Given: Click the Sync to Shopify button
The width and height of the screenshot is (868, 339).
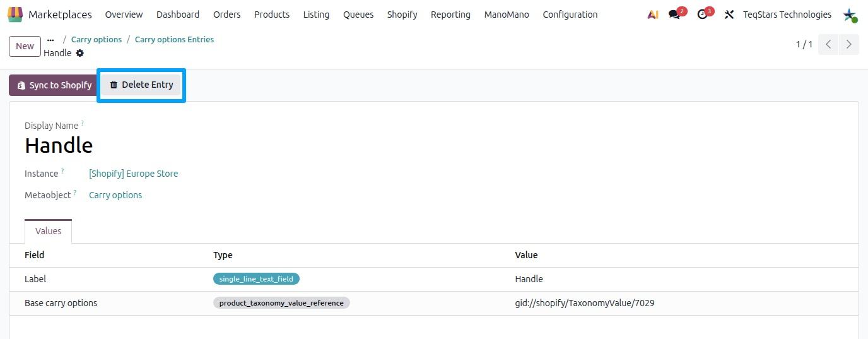Looking at the screenshot, I should coord(54,85).
